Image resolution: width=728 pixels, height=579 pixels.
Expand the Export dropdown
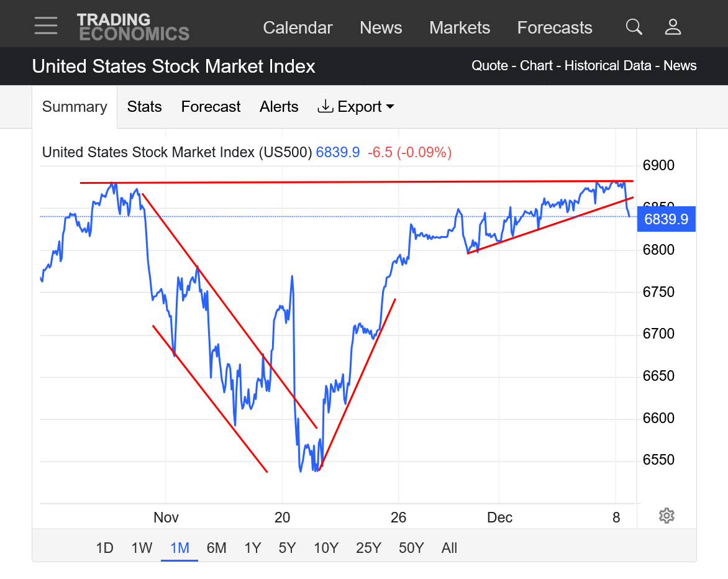point(356,107)
